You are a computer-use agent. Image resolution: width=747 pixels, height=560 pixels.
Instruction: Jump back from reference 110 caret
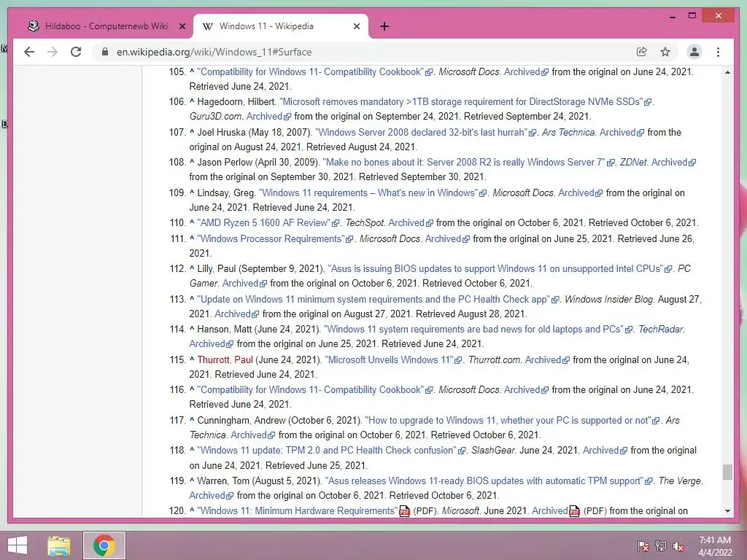tap(192, 222)
